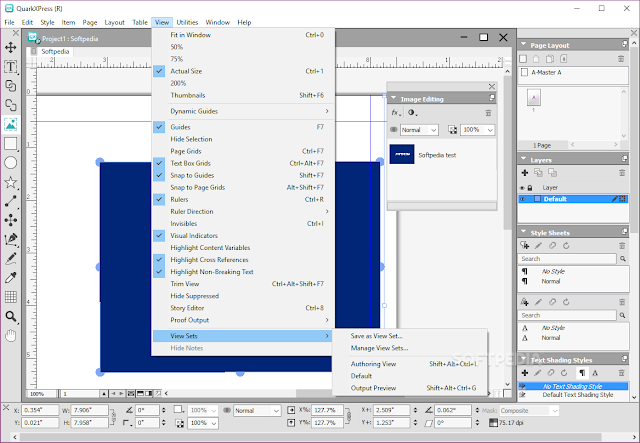
Task: Click the Softpedia test image thumbnail
Action: click(x=402, y=154)
